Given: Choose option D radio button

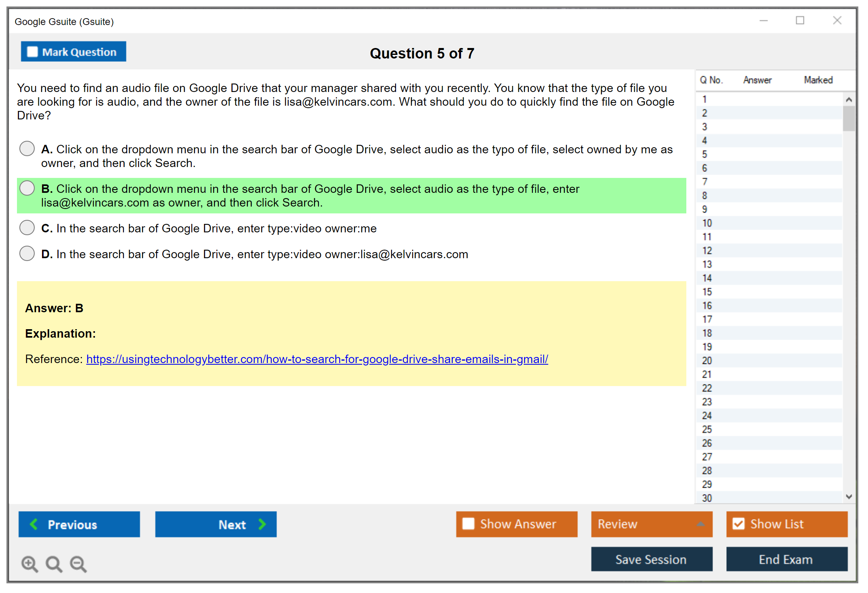Looking at the screenshot, I should (27, 253).
